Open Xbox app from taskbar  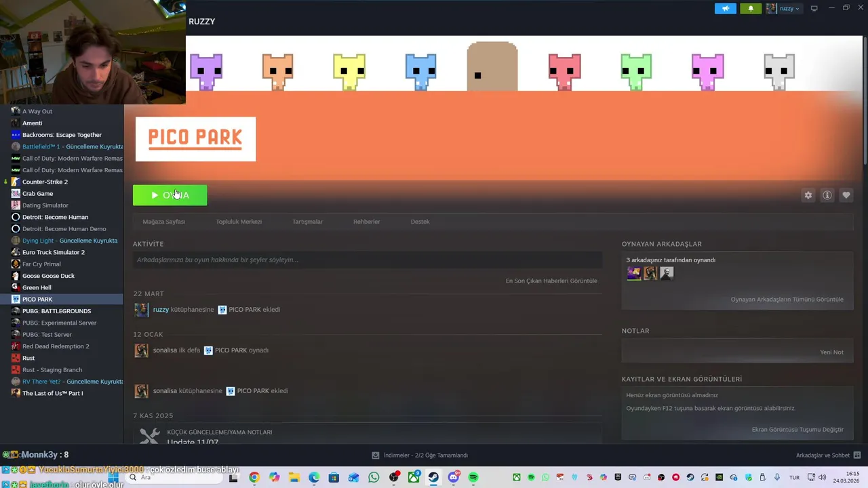(x=414, y=477)
